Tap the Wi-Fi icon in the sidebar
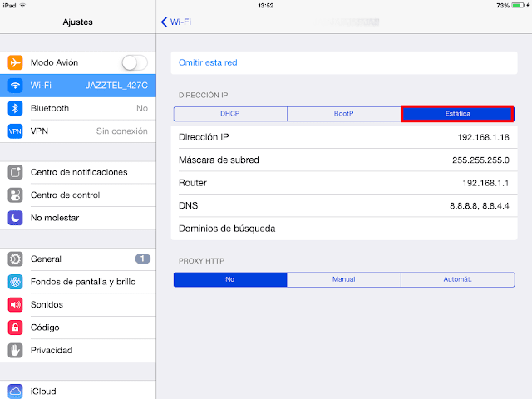The width and height of the screenshot is (532, 399). tap(15, 85)
